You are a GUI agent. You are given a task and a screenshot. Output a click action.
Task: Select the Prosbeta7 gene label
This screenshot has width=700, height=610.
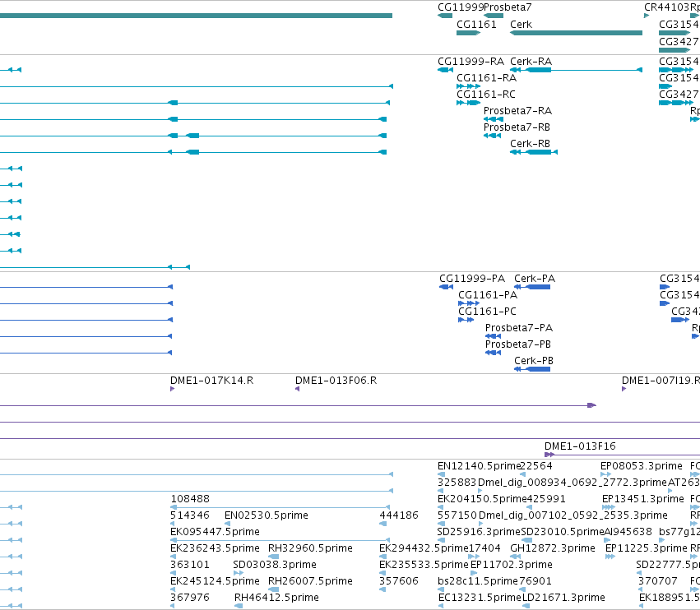point(508,7)
